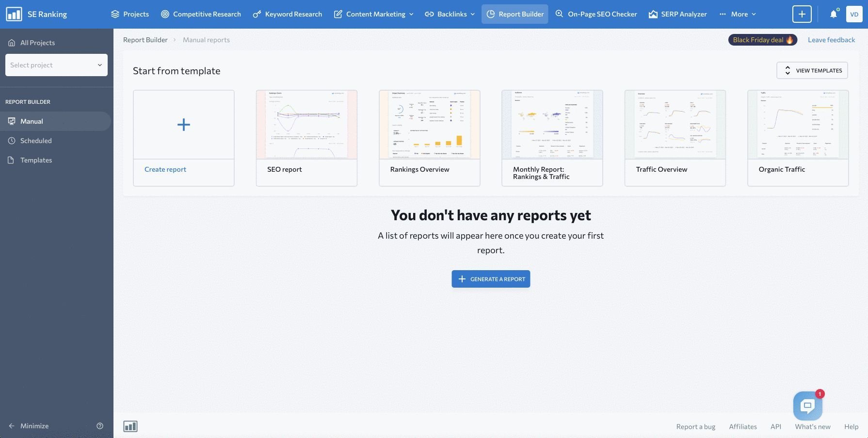Click the help question mark icon in sidebar
Screen dimensions: 868x438
click(100, 426)
